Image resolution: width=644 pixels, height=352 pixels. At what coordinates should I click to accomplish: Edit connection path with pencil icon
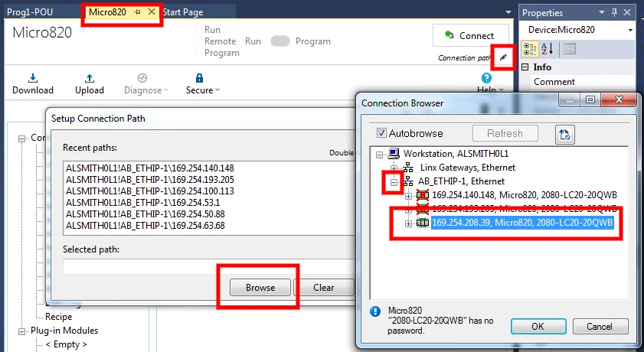[x=503, y=57]
